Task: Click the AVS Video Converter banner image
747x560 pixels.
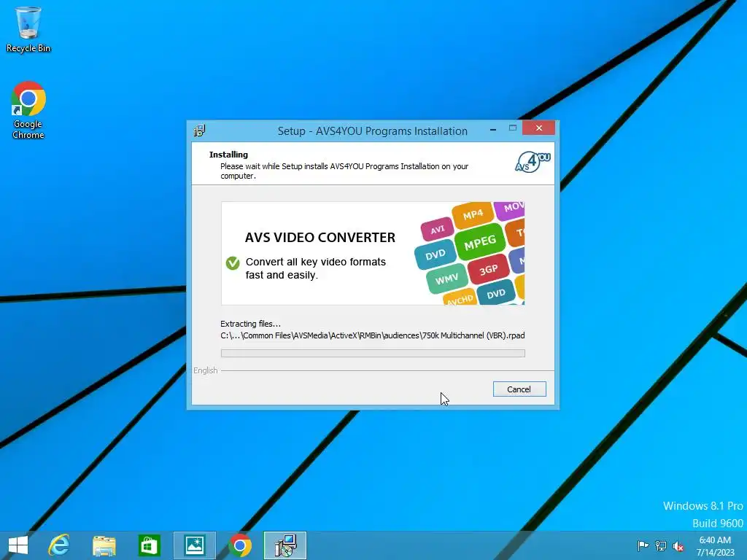Action: click(x=373, y=253)
